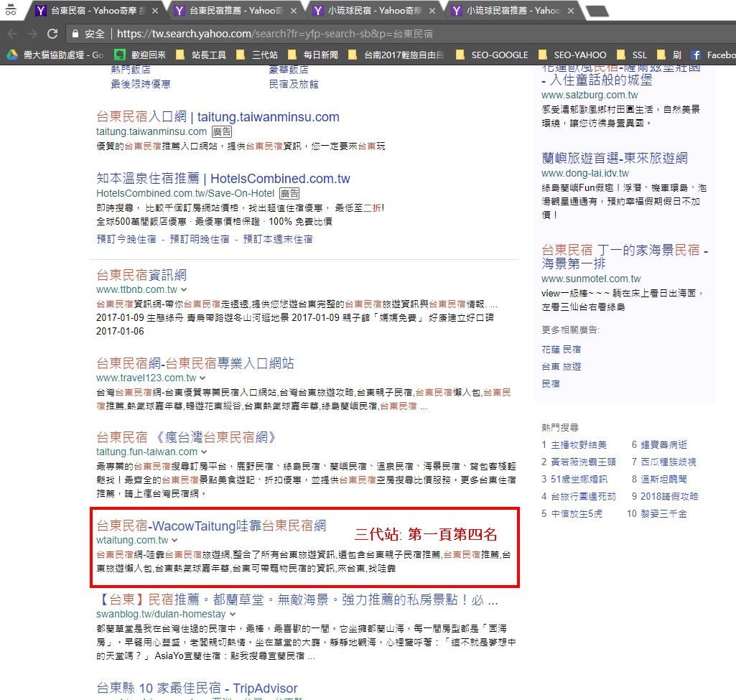Open the 站長工具 bookmark folder
The height and width of the screenshot is (700, 736).
[201, 55]
